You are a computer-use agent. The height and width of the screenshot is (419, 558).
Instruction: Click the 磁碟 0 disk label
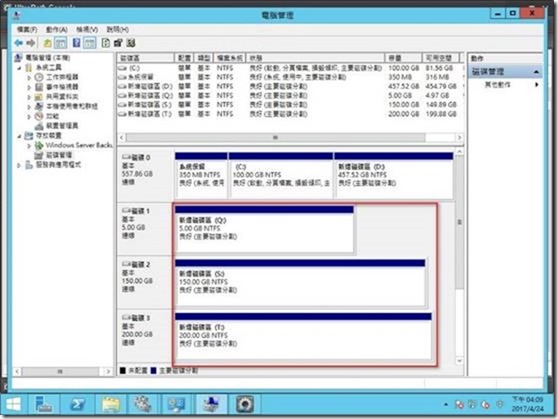[x=145, y=174]
